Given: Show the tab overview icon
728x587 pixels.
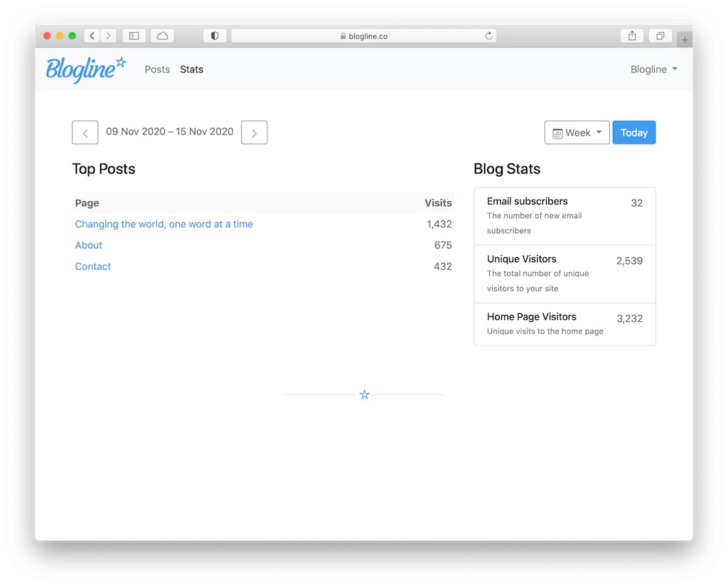Looking at the screenshot, I should (660, 36).
